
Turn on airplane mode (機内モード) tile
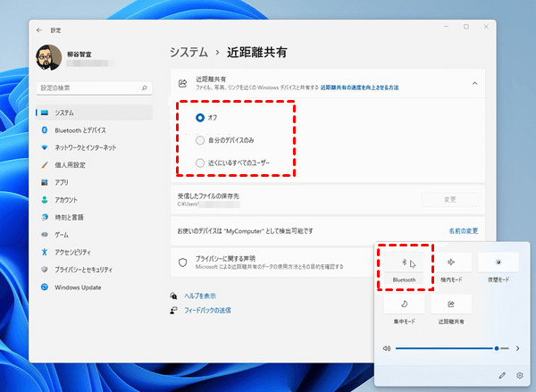(x=451, y=263)
